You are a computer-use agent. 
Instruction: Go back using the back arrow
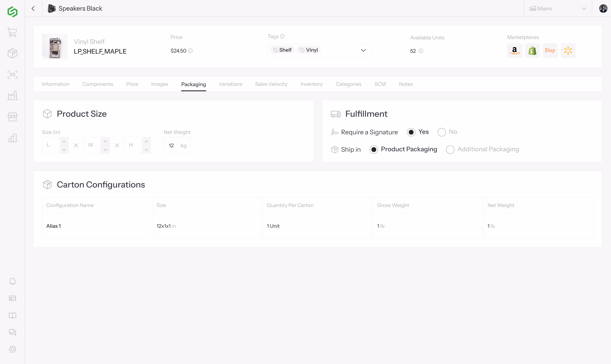click(33, 9)
